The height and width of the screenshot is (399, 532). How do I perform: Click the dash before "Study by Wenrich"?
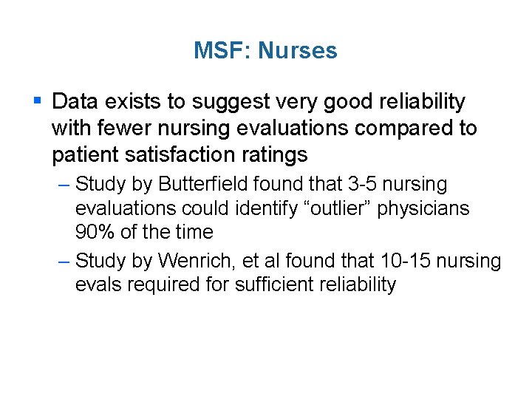pyautogui.click(x=64, y=262)
